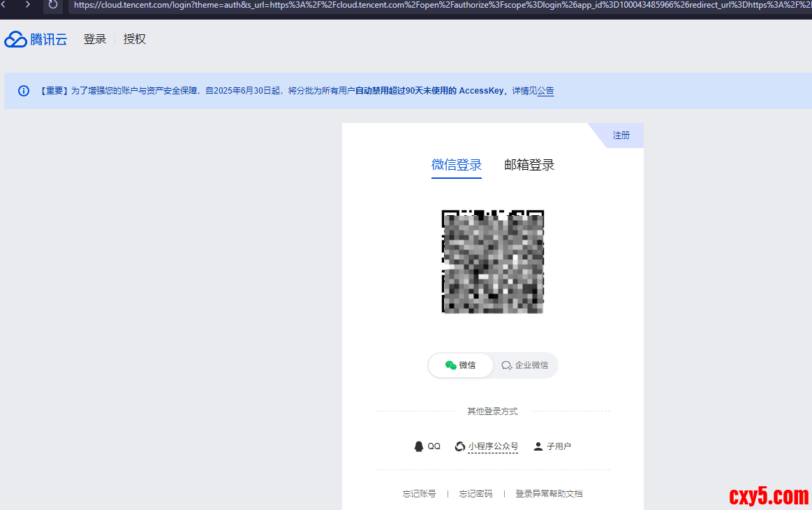
Task: Click the Tencent Cloud logo icon
Action: 15,39
